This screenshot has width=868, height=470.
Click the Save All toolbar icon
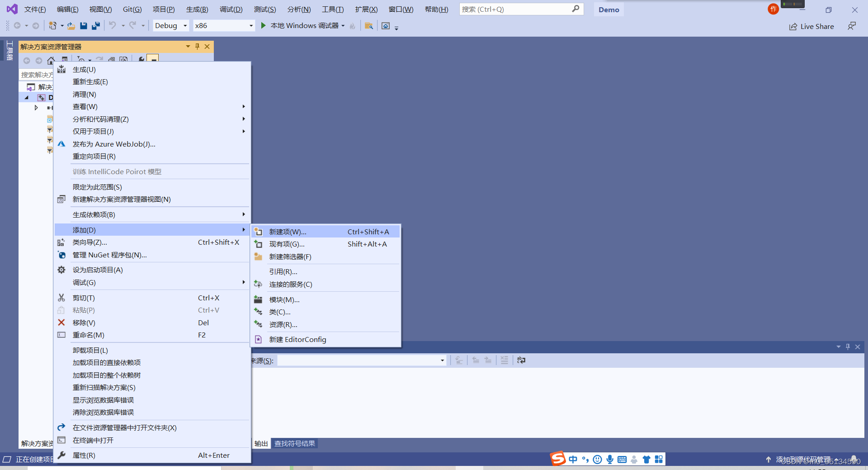95,26
